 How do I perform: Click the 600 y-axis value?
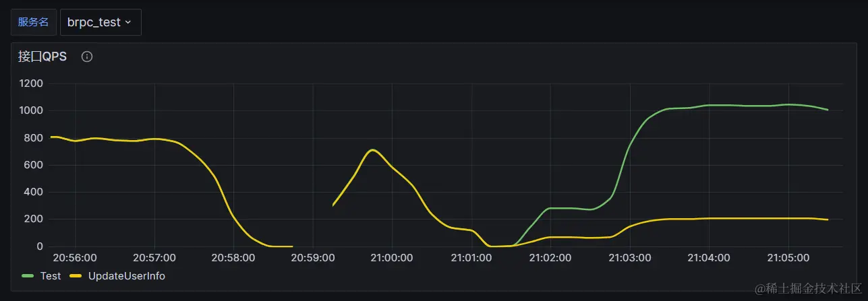click(x=34, y=165)
